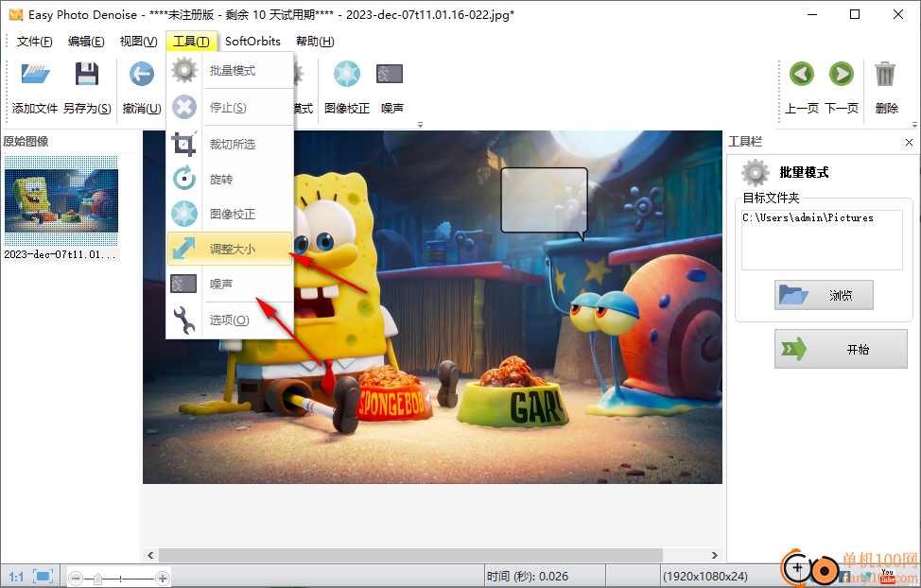Close the 工具栏 side panel
Image resolution: width=921 pixels, height=588 pixels.
tap(910, 142)
